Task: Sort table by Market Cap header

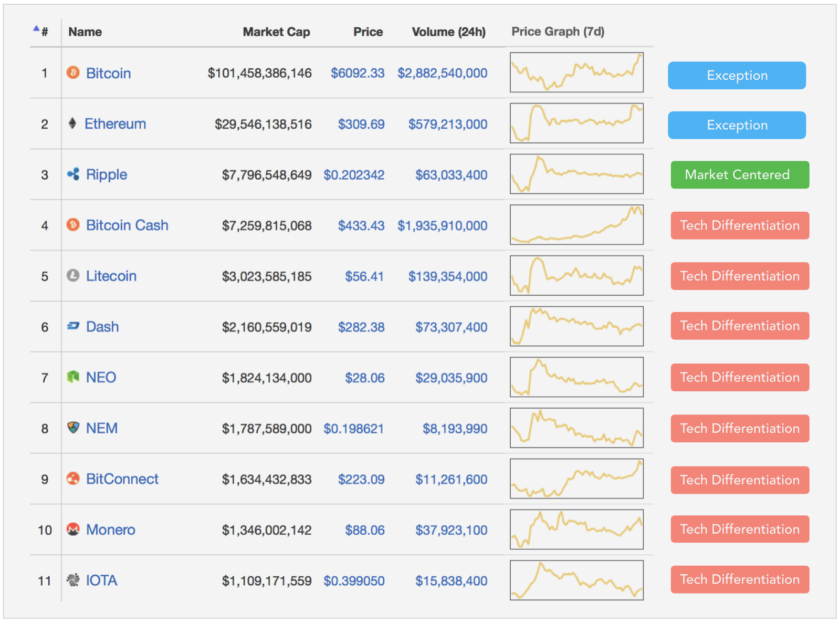Action: (x=276, y=32)
